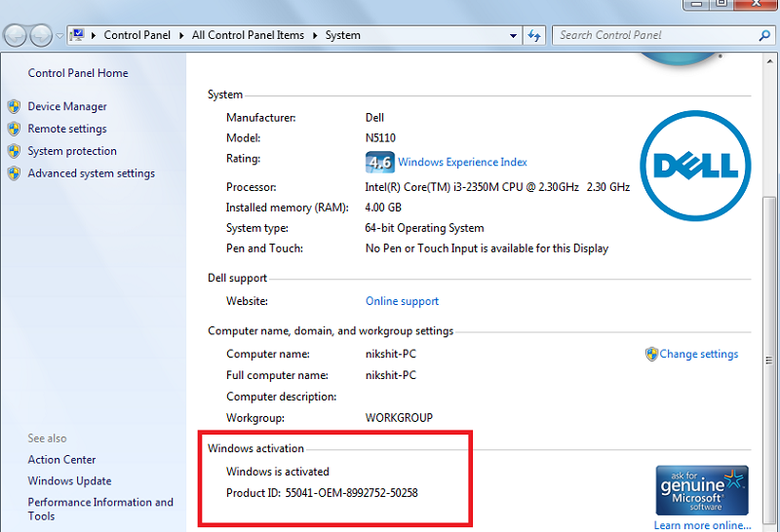Image resolution: width=780 pixels, height=532 pixels.
Task: Click the Device Manager shield icon
Action: pyautogui.click(x=14, y=106)
